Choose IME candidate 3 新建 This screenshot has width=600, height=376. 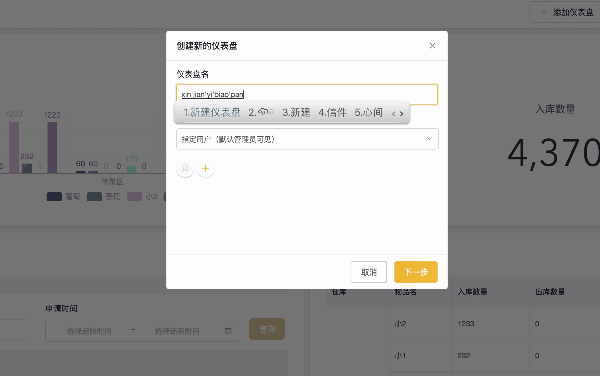coord(296,112)
